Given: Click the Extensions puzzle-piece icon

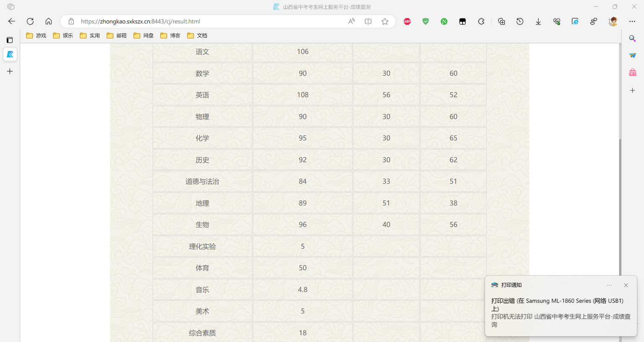Looking at the screenshot, I should [x=481, y=21].
